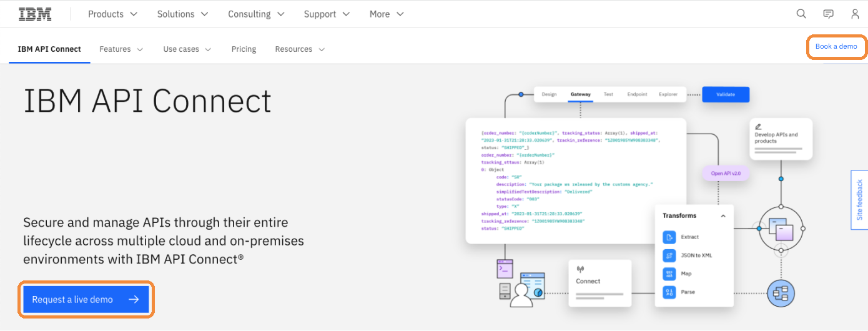
Task: Click the antenna icon above Connect
Action: coord(579,269)
